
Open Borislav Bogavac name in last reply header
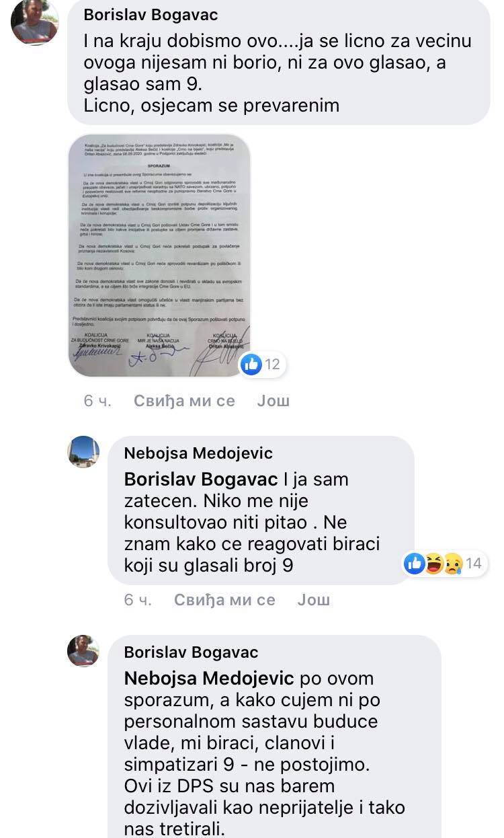click(192, 652)
